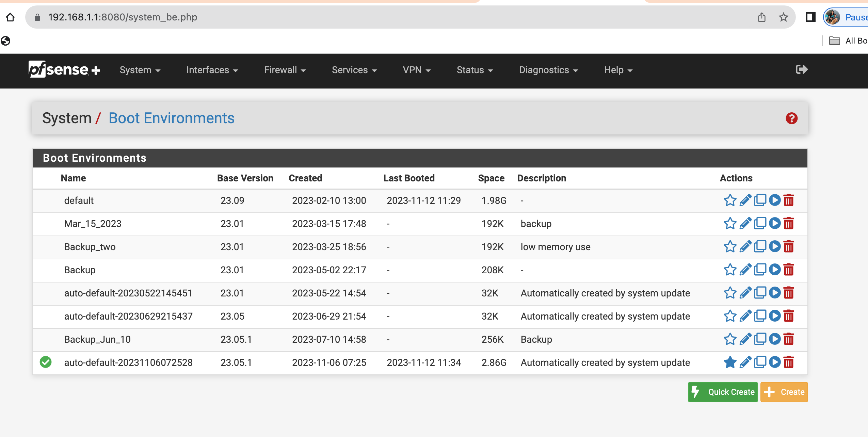Click the orange Create button
Screen dimensions: 868x437
(x=784, y=392)
